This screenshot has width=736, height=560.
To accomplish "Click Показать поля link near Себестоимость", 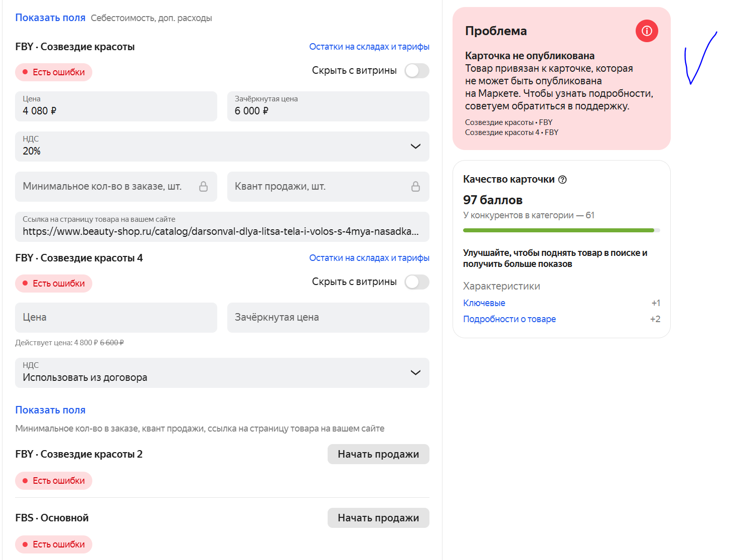I will (50, 18).
